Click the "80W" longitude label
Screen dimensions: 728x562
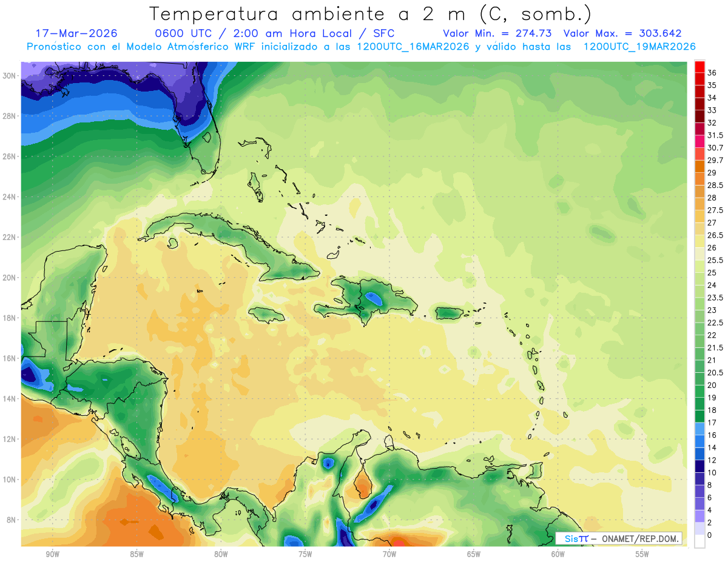pos(221,555)
